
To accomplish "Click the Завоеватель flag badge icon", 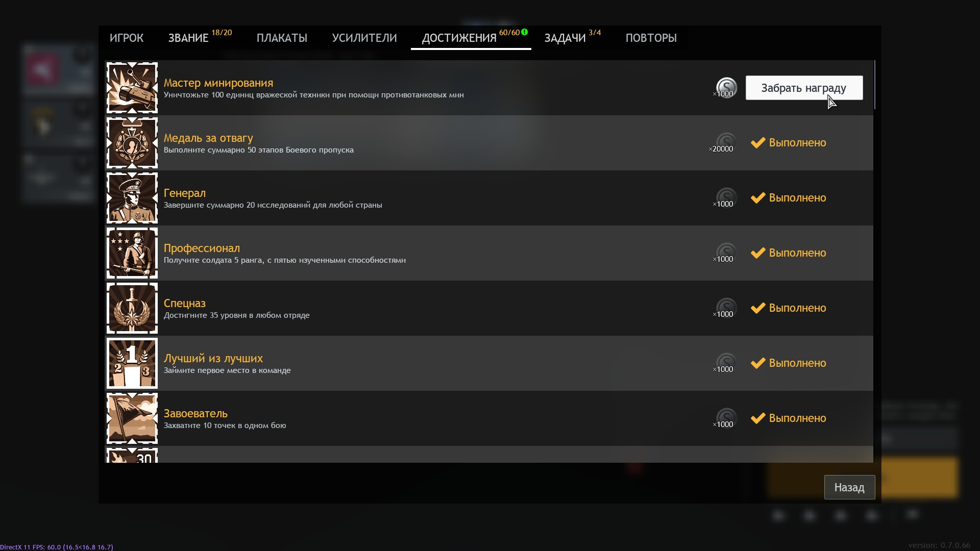I will pyautogui.click(x=132, y=418).
